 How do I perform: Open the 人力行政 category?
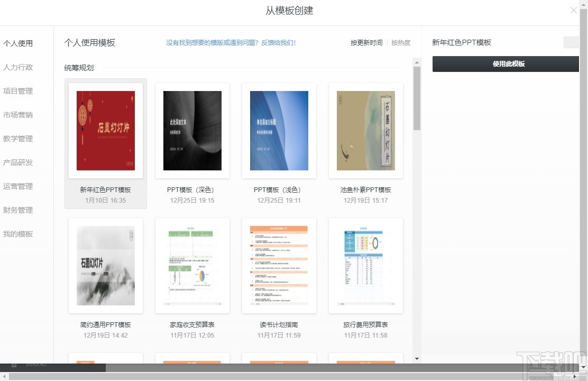[18, 67]
